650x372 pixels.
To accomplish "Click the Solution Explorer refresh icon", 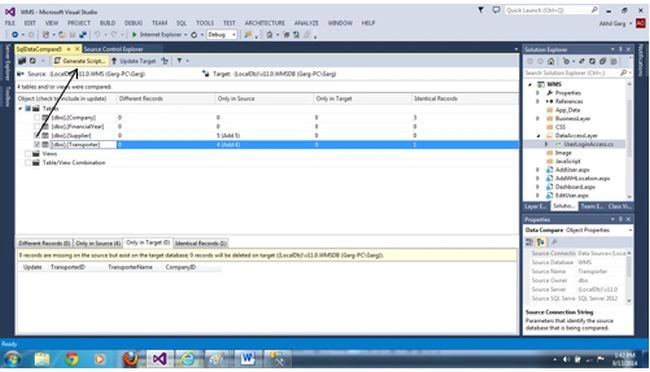I will pyautogui.click(x=592, y=61).
